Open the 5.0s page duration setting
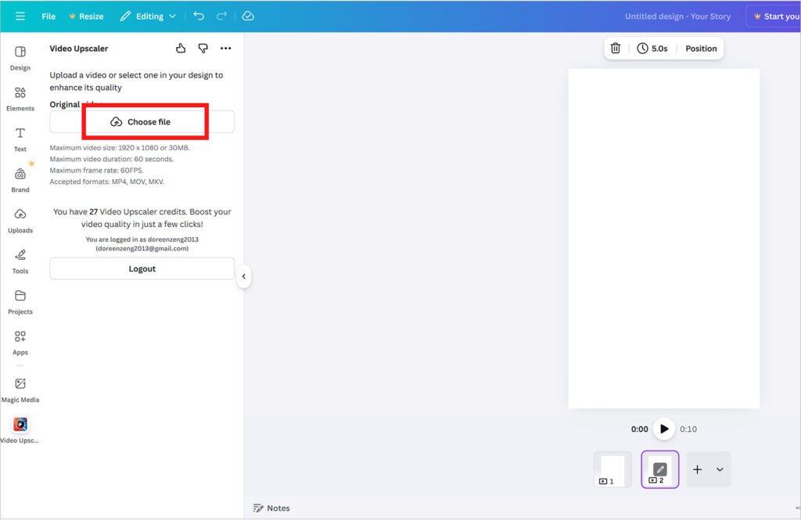 tap(652, 49)
